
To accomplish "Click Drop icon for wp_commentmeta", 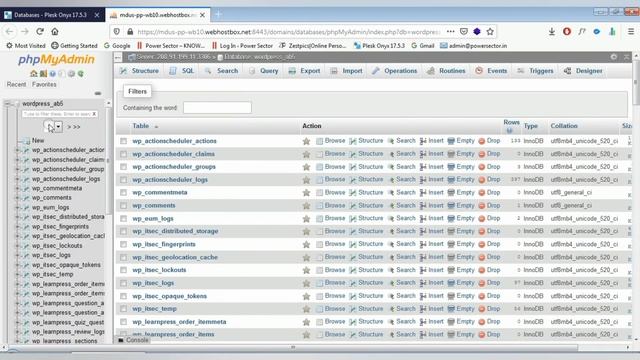I will coord(482,193).
